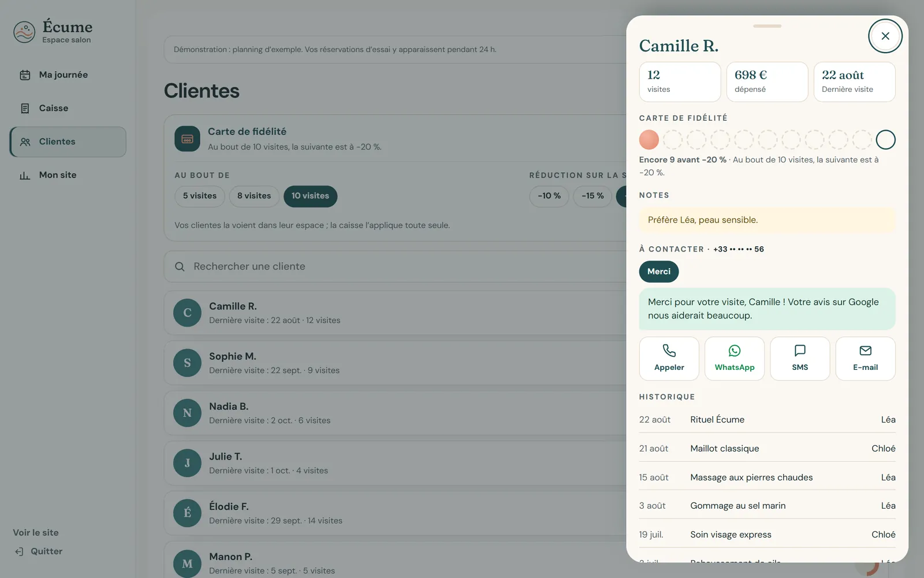The width and height of the screenshot is (924, 578).
Task: Click the Quitter logout link
Action: 38,551
